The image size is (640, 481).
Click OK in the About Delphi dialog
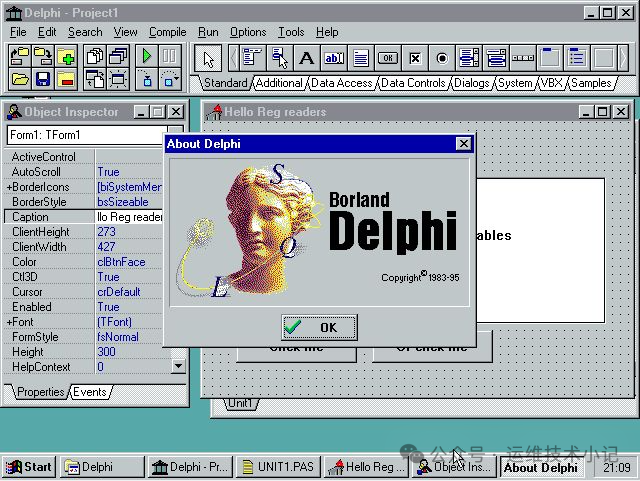tap(318, 327)
